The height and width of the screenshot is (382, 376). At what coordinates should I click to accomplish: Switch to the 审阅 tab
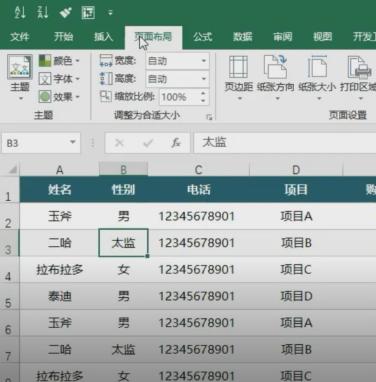pos(283,37)
